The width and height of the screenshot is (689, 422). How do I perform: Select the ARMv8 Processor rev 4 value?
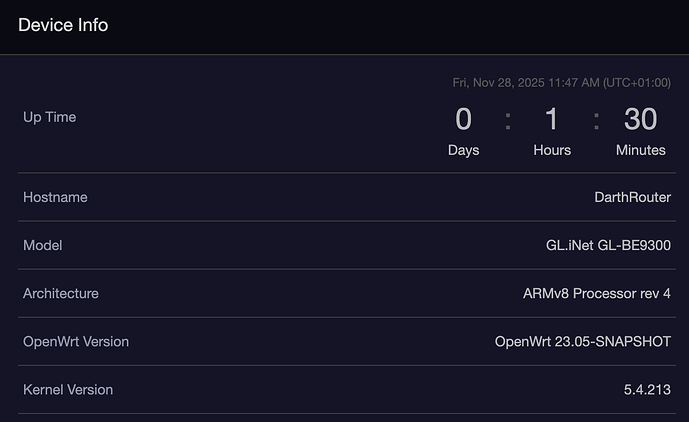click(x=596, y=293)
